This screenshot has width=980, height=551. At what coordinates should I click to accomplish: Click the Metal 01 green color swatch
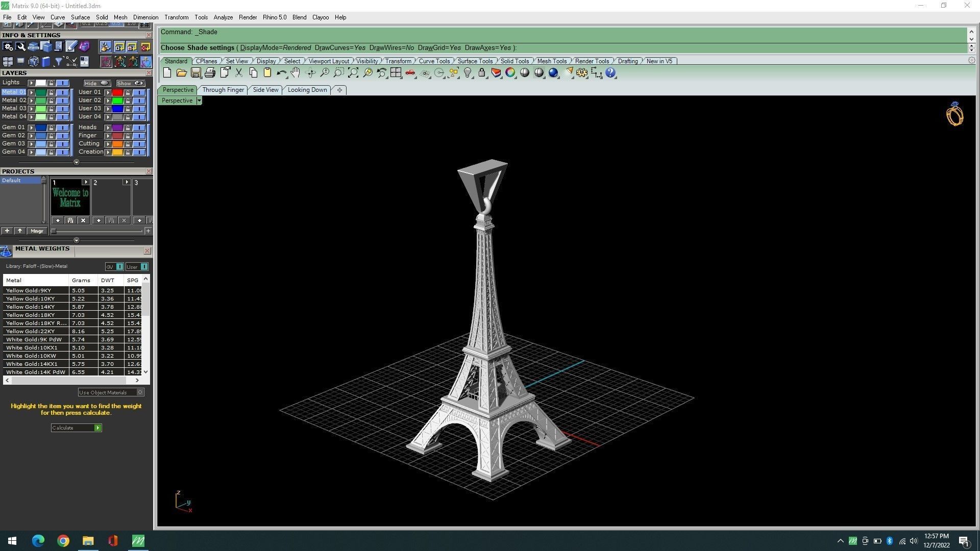(x=41, y=92)
